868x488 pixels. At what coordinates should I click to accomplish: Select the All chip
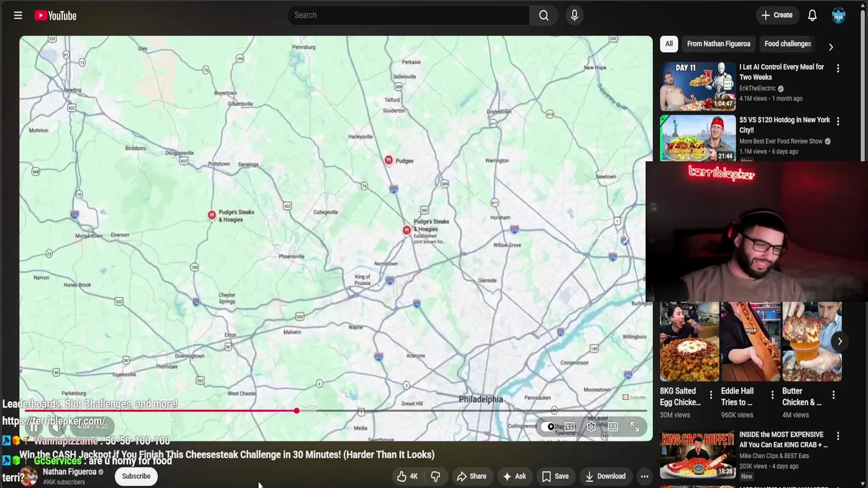coord(669,44)
